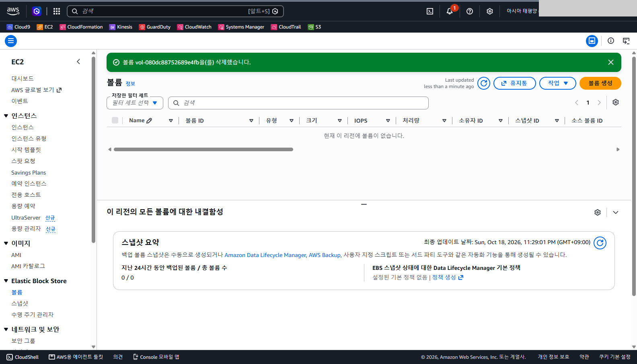The height and width of the screenshot is (364, 637).
Task: Open 시작 템플릿 in the sidebar
Action: point(26,150)
